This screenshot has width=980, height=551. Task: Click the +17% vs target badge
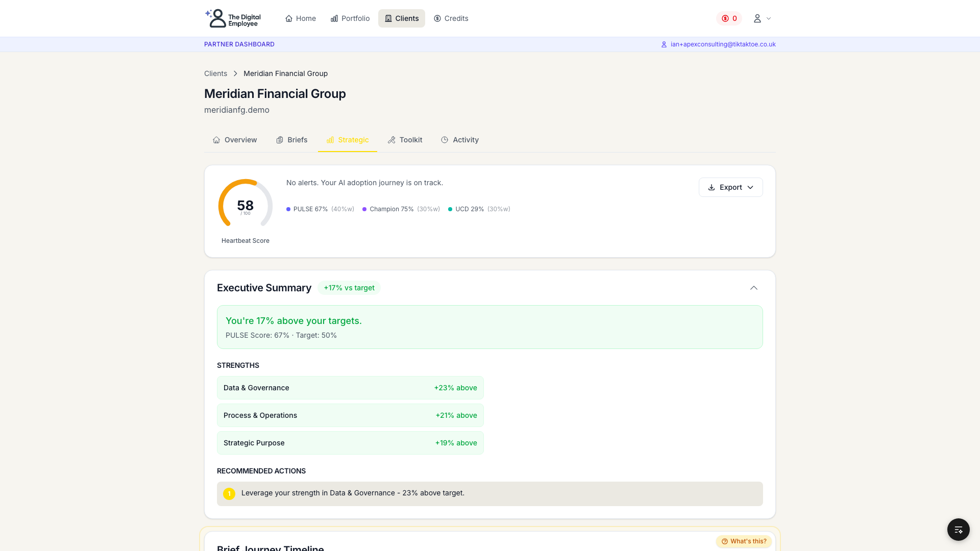click(x=349, y=288)
